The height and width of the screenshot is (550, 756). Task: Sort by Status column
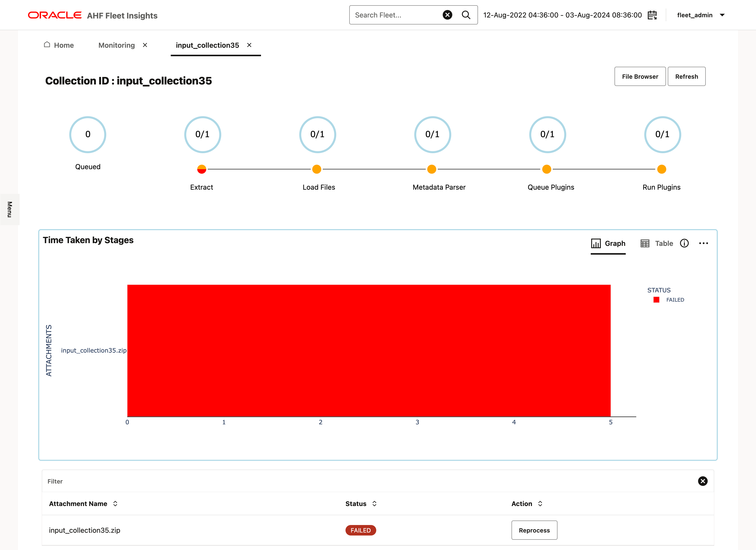point(374,504)
